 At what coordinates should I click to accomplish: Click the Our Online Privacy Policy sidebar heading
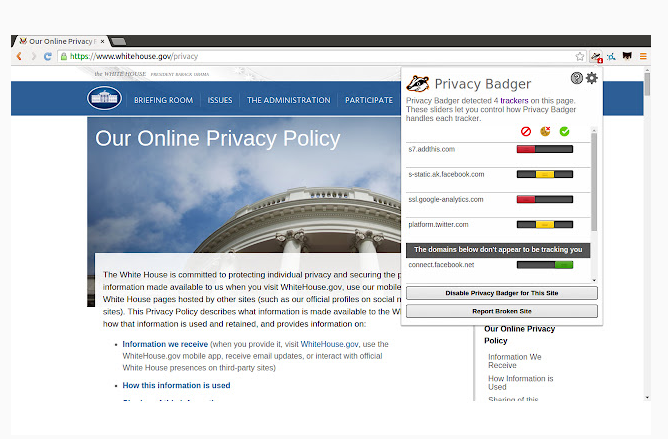(x=519, y=335)
